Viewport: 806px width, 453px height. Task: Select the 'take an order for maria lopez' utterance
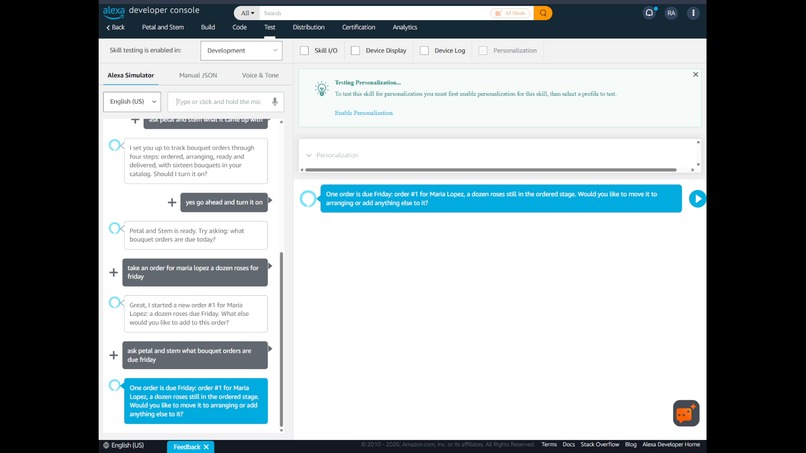(x=195, y=272)
